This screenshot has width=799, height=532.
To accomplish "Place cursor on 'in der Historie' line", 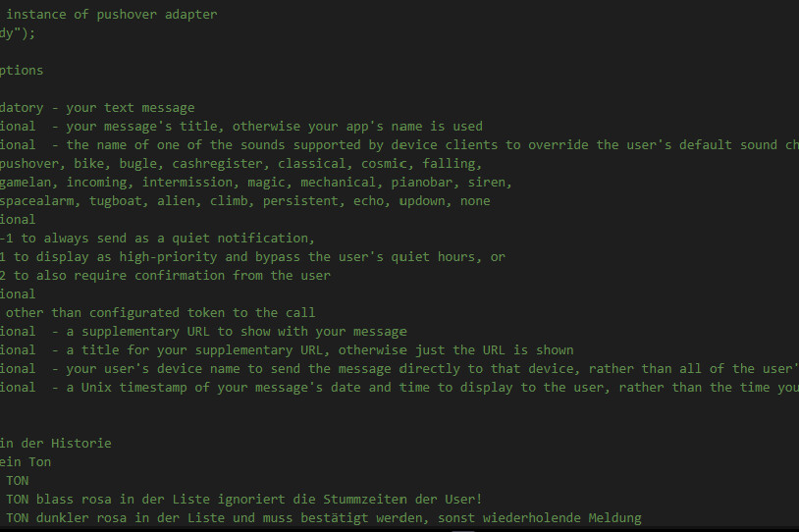I will tap(56, 444).
